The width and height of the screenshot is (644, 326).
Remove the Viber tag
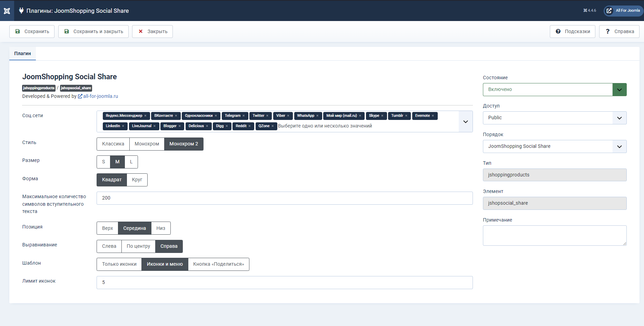288,116
